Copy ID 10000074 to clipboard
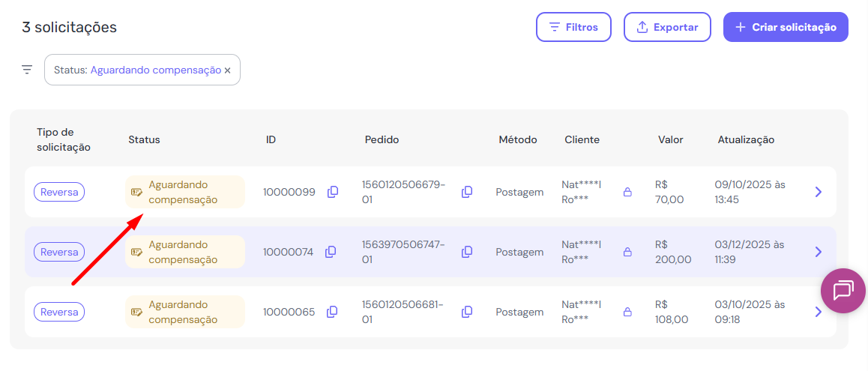The height and width of the screenshot is (371, 868). 331,252
